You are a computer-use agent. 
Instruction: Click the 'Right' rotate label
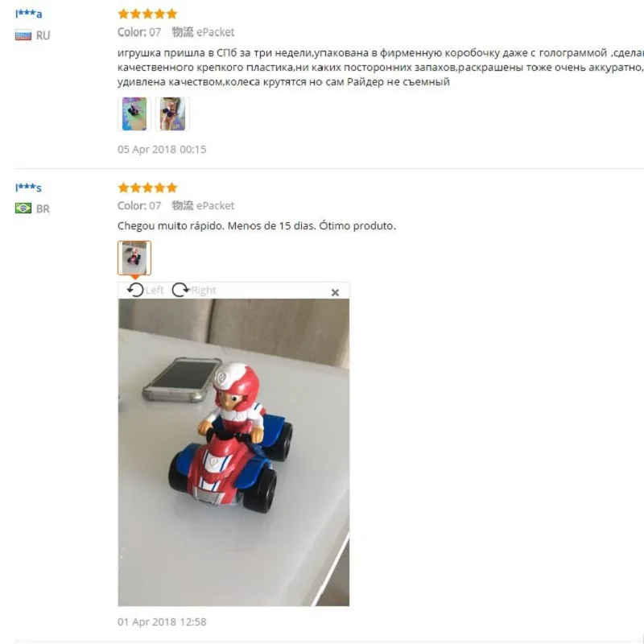pyautogui.click(x=204, y=291)
